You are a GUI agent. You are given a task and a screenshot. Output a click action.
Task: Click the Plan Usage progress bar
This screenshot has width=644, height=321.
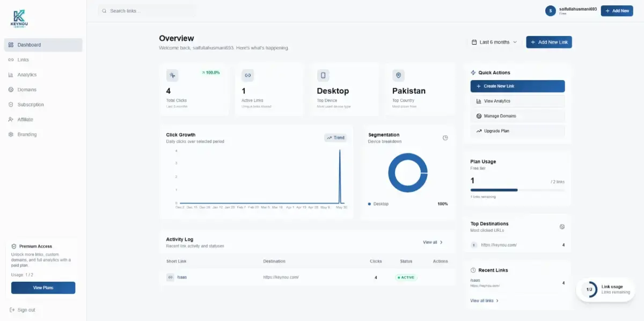point(517,189)
